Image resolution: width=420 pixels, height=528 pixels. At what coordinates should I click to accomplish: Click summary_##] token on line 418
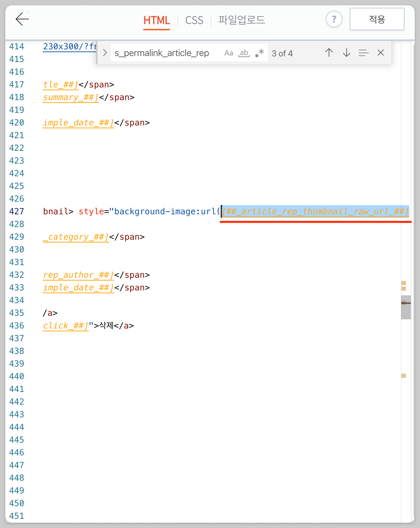[x=71, y=97]
